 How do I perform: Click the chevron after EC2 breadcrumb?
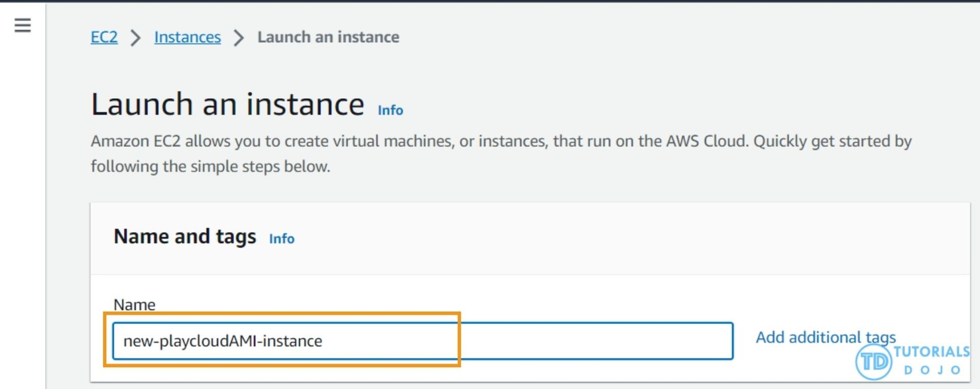point(136,38)
